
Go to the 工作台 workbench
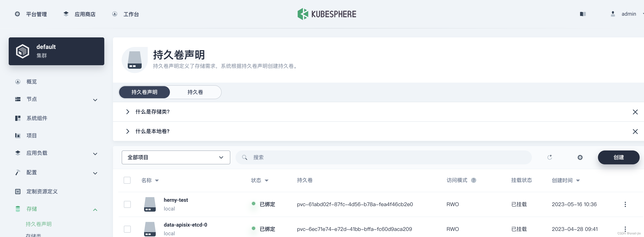coord(126,14)
